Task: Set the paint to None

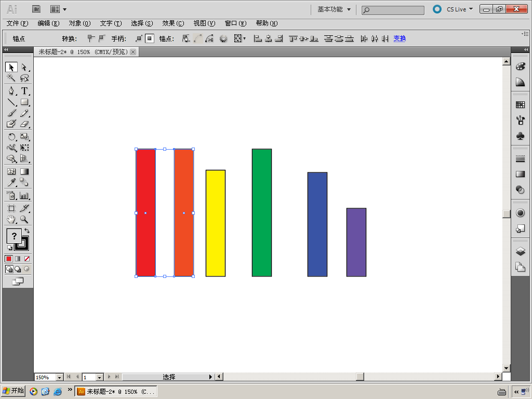Action: pos(27,259)
